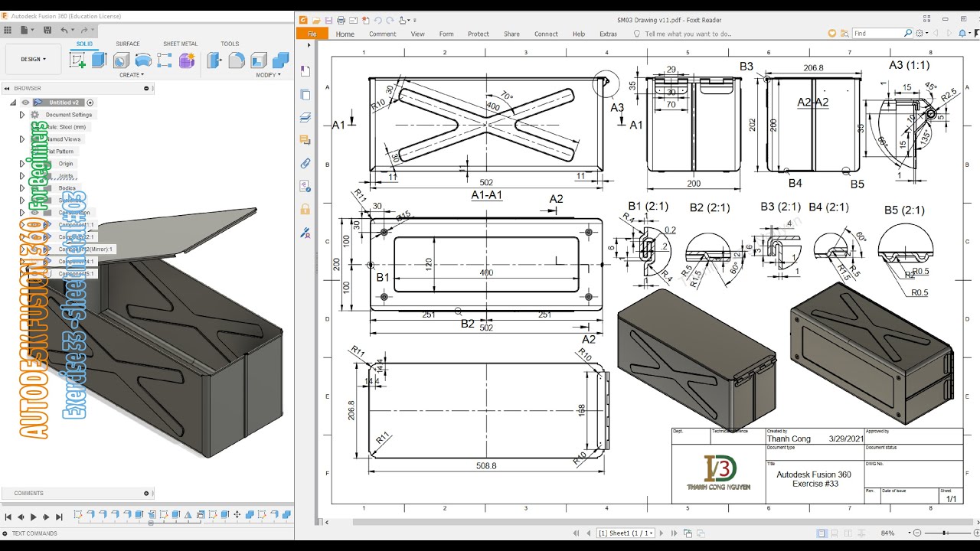Collapse the Comments panel toggle
The image size is (980, 551).
[146, 494]
